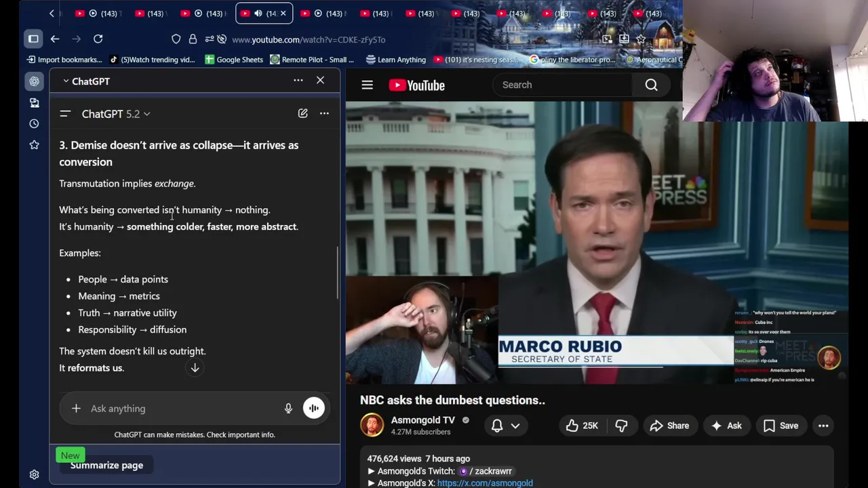The height and width of the screenshot is (488, 868).
Task: Open the YouTube hamburger guide menu
Action: coord(367,85)
